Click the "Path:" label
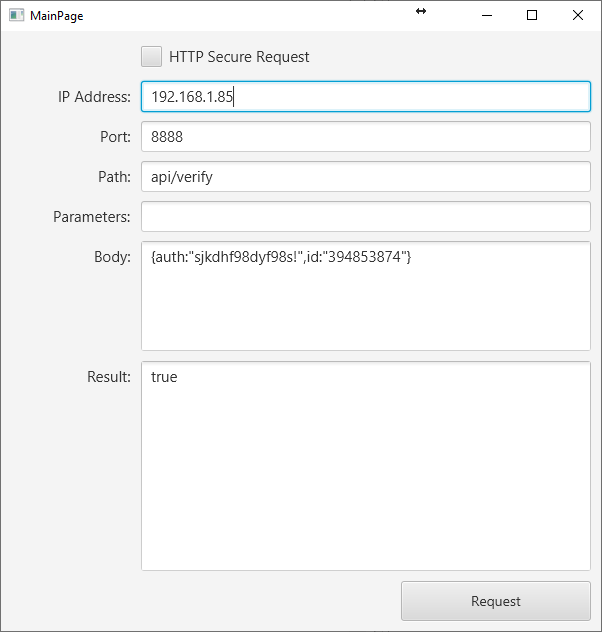 (x=113, y=177)
